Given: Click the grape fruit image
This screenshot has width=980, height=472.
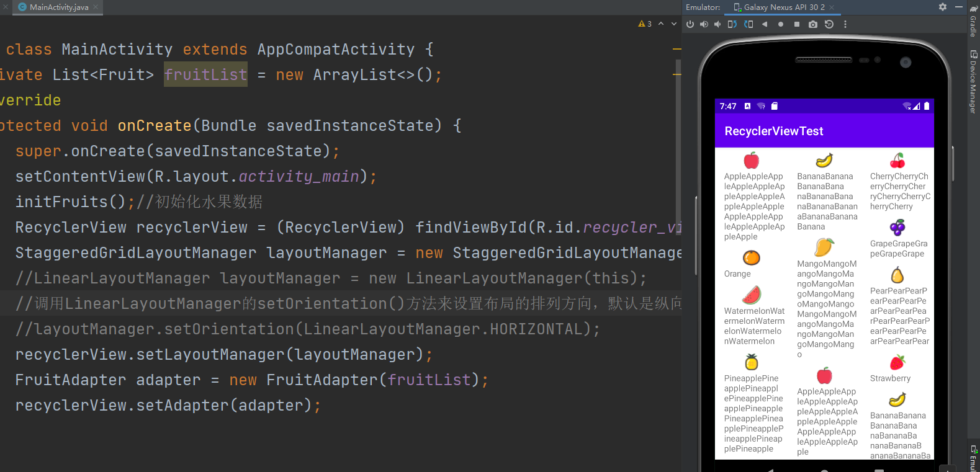Looking at the screenshot, I should tap(897, 228).
